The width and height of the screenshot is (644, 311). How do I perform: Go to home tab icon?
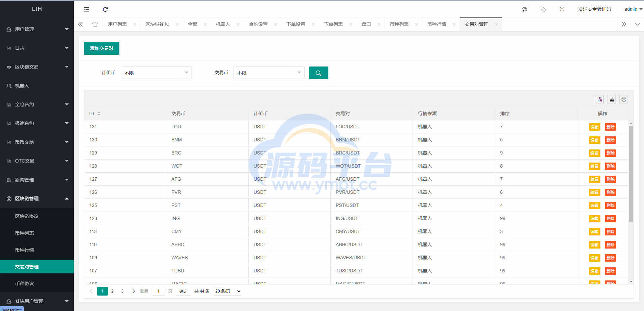pos(95,24)
